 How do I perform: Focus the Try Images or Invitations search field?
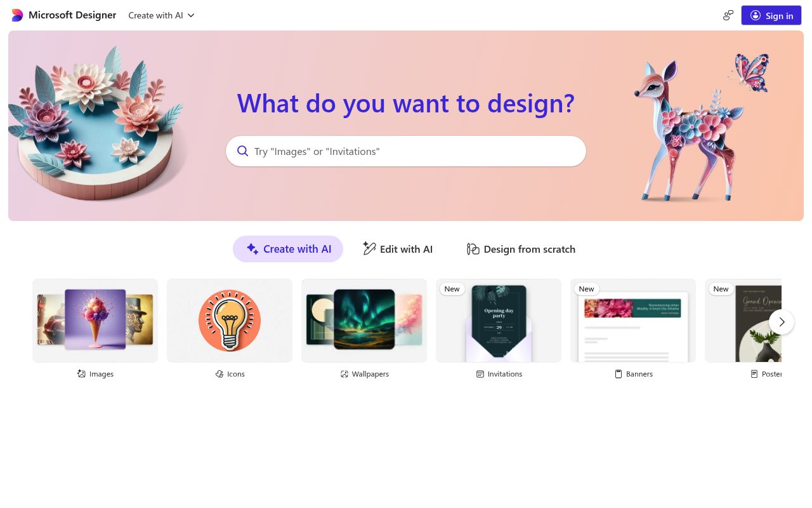pyautogui.click(x=406, y=151)
